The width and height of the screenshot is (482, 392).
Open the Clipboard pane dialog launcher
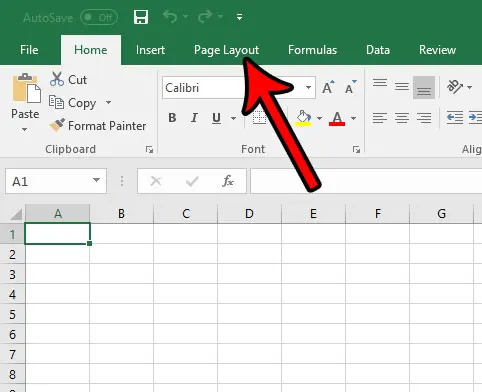click(x=149, y=150)
